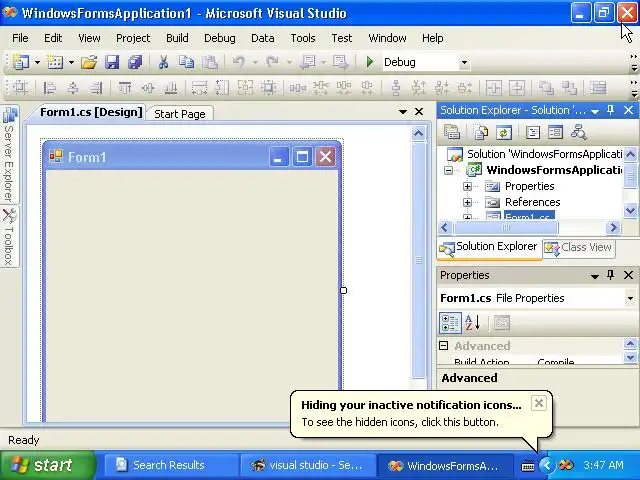Screen dimensions: 640x480
Task: Open the File menu
Action: coord(20,38)
